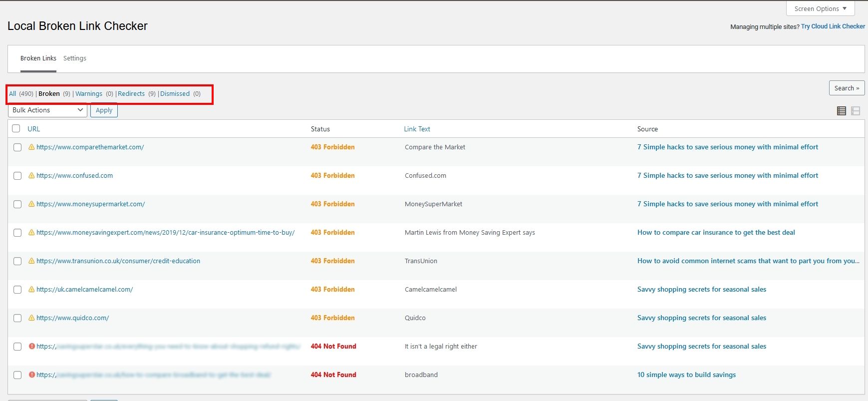
Task: Click the Apply button
Action: click(x=104, y=110)
